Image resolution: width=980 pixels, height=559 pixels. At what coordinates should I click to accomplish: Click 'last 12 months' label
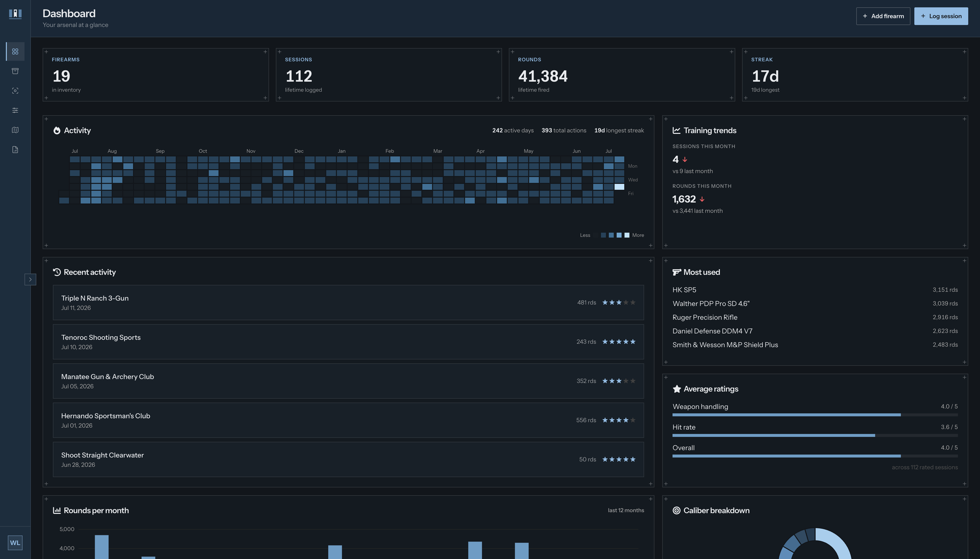[626, 510]
